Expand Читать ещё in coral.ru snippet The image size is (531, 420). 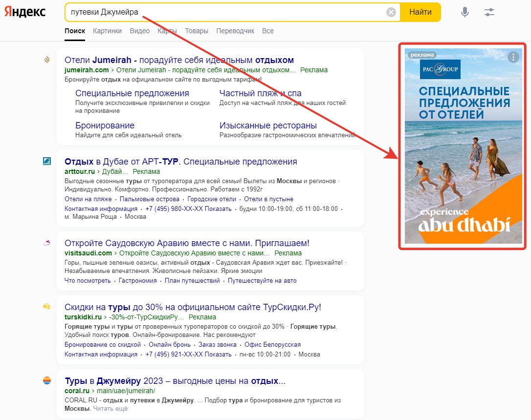111,408
